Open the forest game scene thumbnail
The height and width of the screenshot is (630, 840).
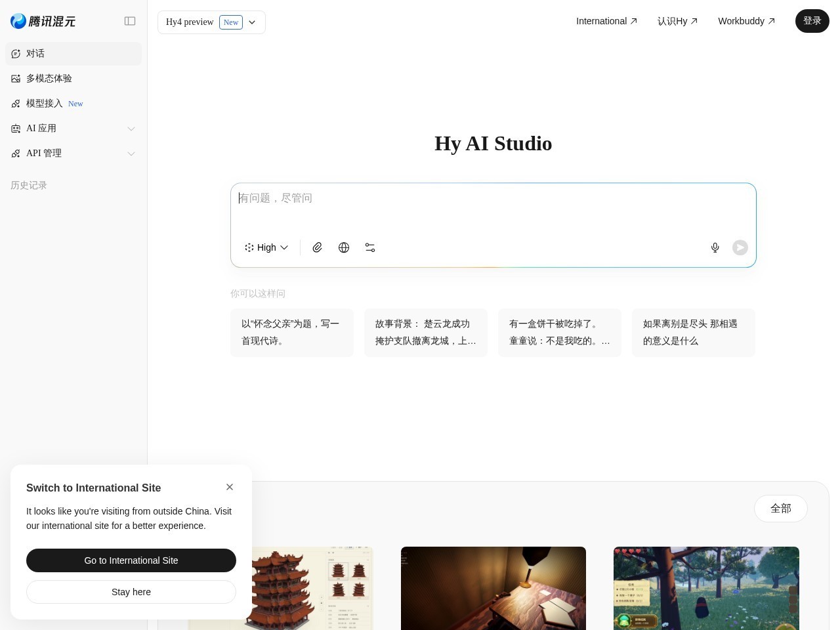706,588
